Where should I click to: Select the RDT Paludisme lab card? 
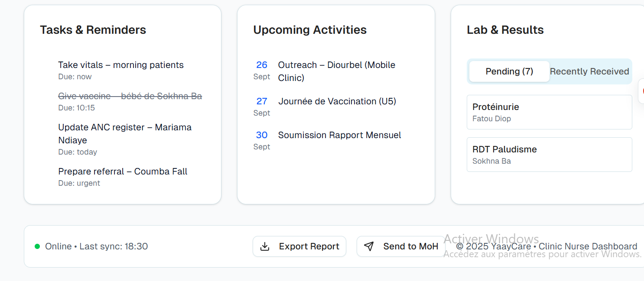pyautogui.click(x=549, y=155)
